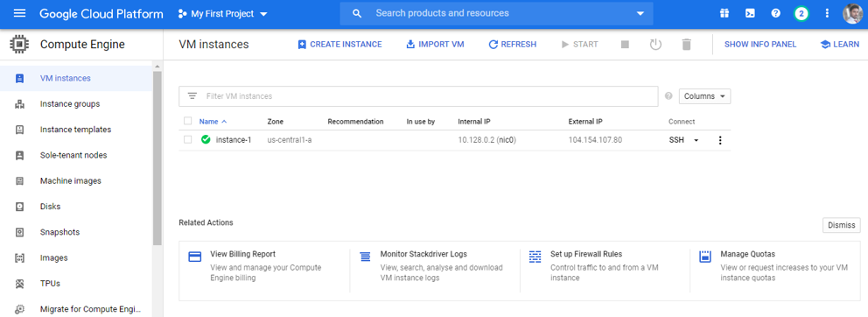868x317 pixels.
Task: Toggle the instance-1 row checkbox
Action: (187, 139)
